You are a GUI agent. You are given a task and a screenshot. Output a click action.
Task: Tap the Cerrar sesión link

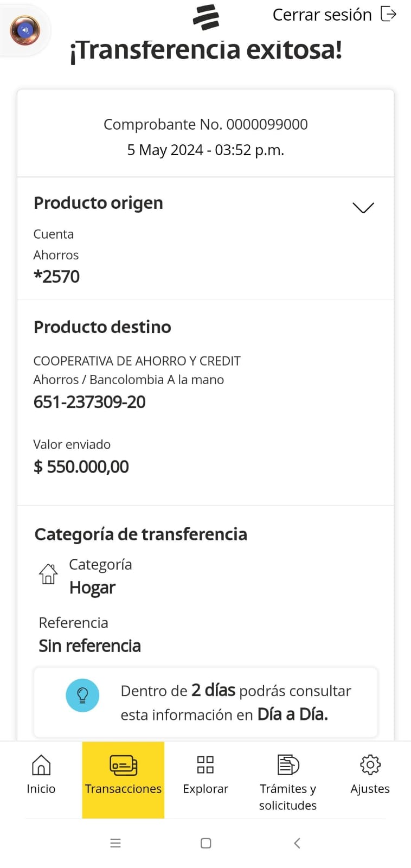pos(322,15)
